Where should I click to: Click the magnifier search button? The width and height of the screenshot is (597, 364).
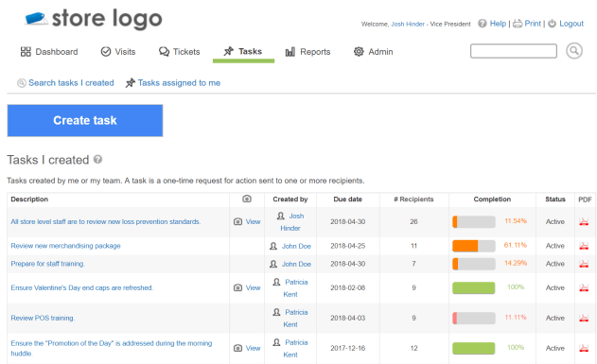574,51
